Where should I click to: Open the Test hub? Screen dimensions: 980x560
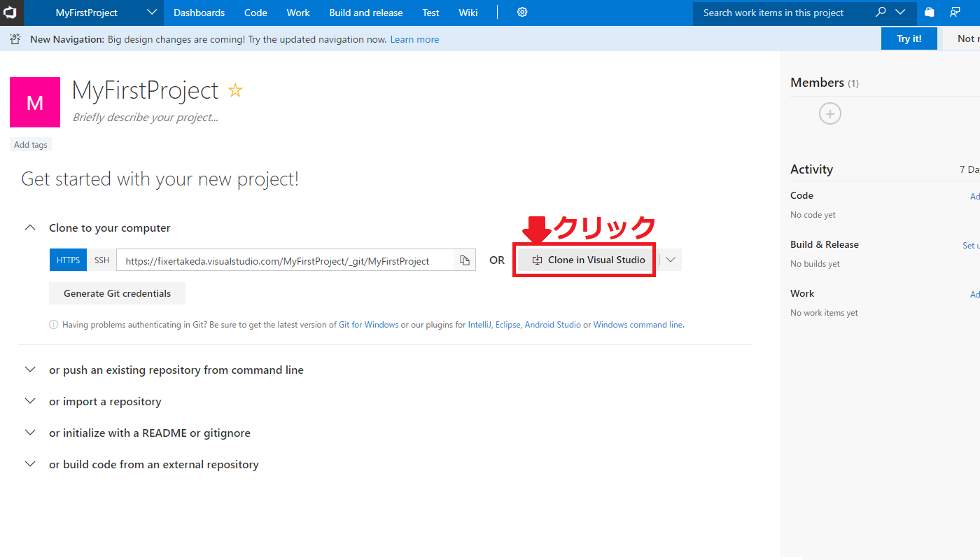coord(431,13)
